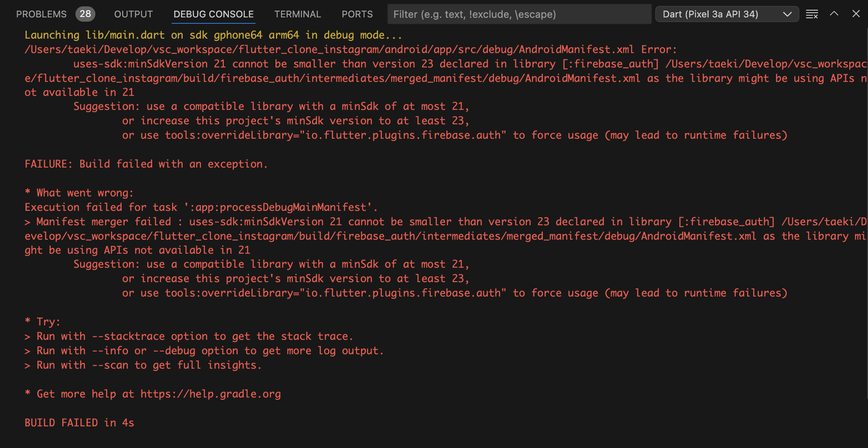Click 'Run with --scan' line
The height and width of the screenshot is (448, 868).
pos(143,365)
